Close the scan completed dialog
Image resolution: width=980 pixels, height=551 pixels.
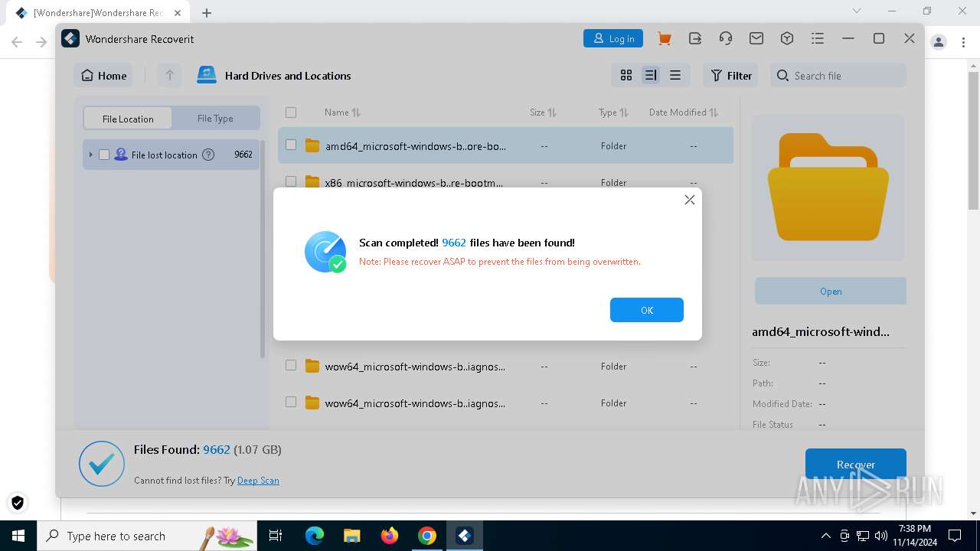click(690, 200)
